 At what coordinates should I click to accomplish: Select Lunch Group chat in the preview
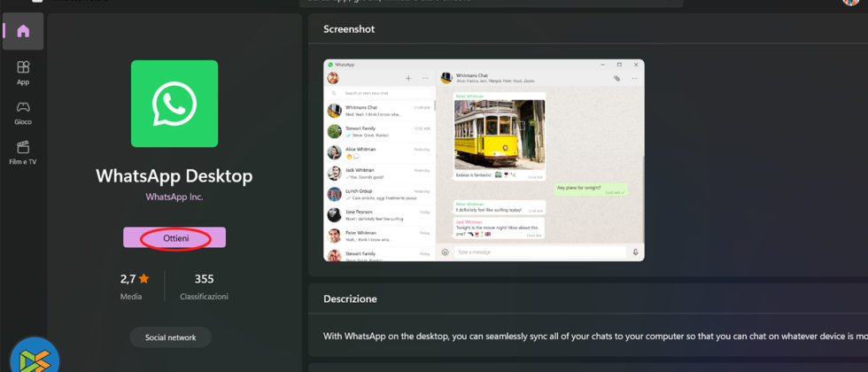[378, 194]
